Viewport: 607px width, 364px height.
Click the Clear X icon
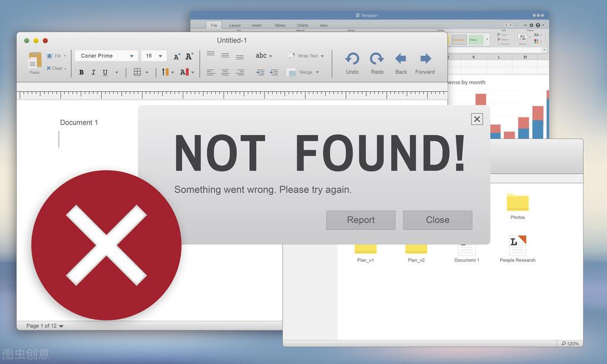tap(49, 68)
